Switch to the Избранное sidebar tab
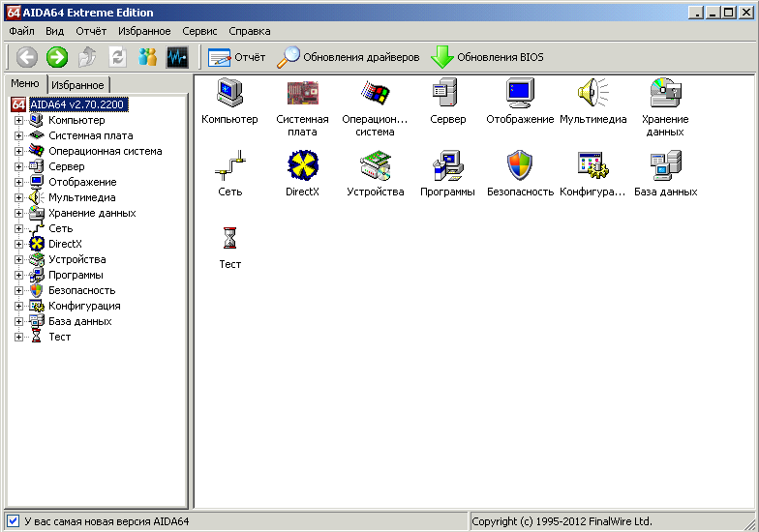Screen dimensions: 759x532 pos(77,85)
